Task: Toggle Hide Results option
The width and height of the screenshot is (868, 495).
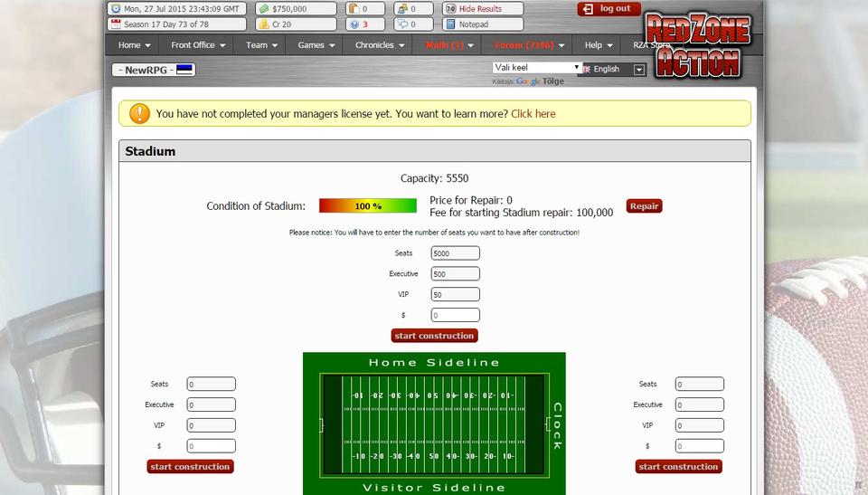Action: 483,9
